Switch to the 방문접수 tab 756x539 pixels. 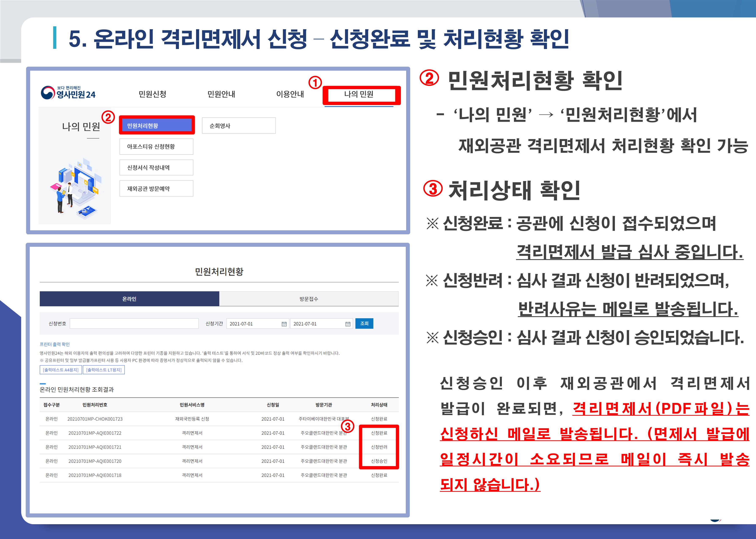pyautogui.click(x=308, y=299)
